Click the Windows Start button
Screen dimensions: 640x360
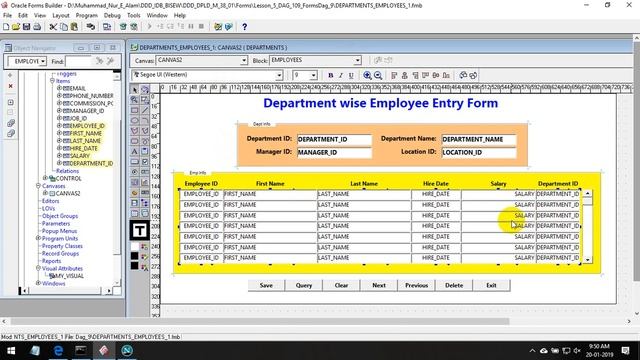click(x=11, y=351)
